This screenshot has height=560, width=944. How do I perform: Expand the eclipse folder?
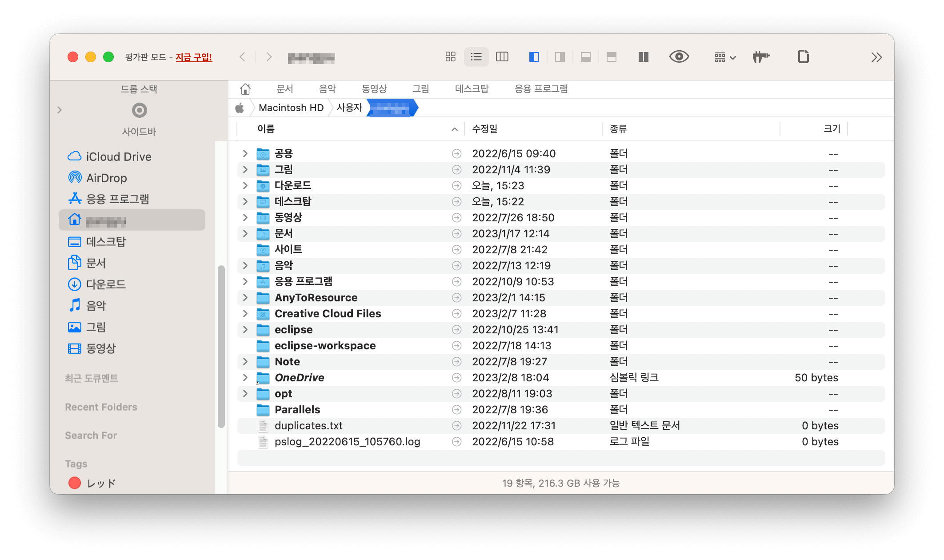tap(245, 329)
